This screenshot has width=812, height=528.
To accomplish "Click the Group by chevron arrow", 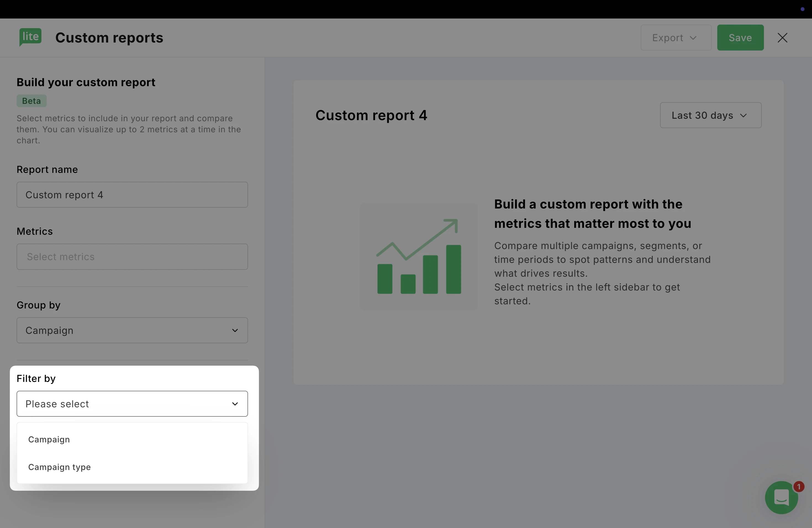I will (235, 330).
